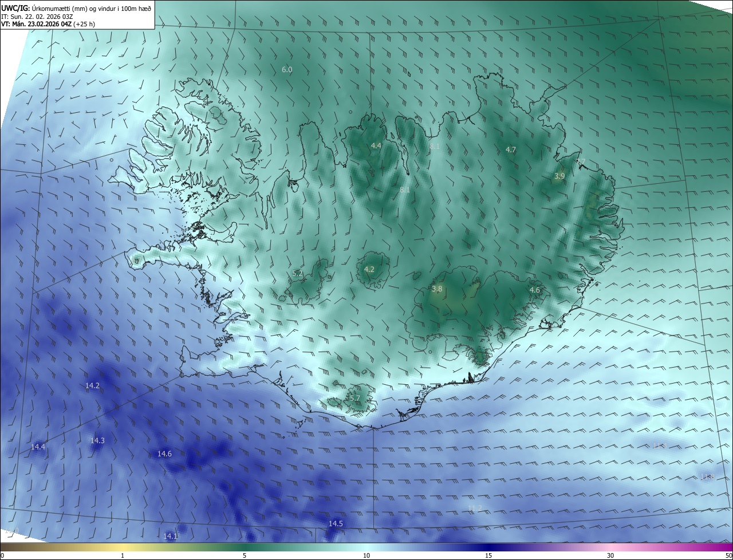This screenshot has height=560, width=733.
Task: Click the 50 tick label on the scale
Action: point(728,555)
